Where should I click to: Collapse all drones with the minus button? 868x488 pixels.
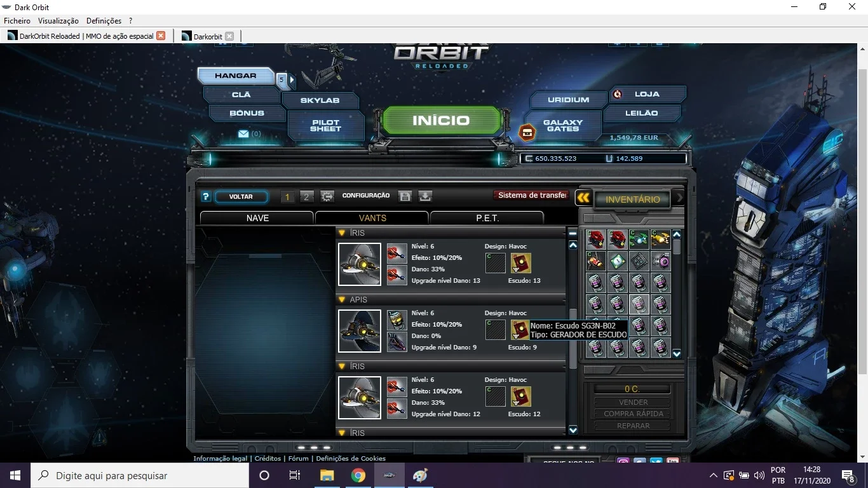tap(573, 233)
